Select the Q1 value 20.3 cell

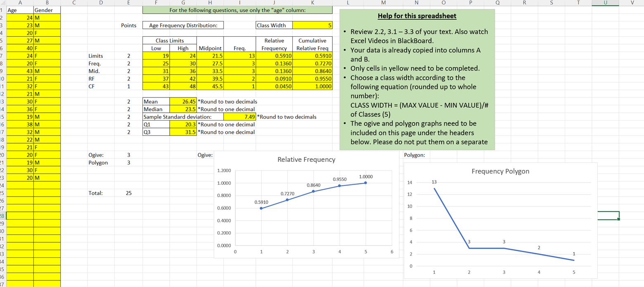tap(183, 124)
